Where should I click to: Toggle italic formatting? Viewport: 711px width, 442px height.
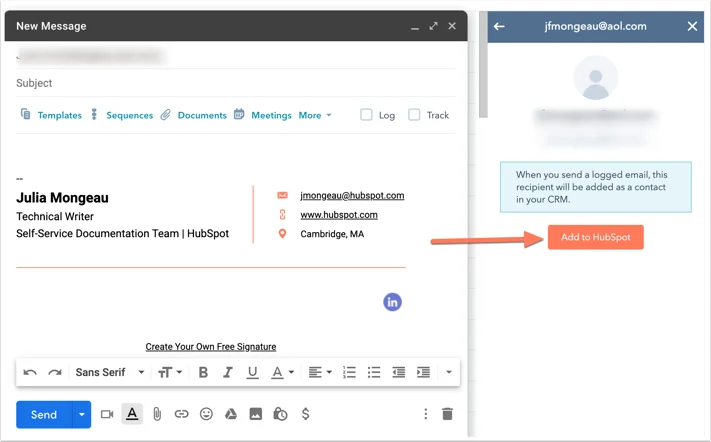coord(228,372)
